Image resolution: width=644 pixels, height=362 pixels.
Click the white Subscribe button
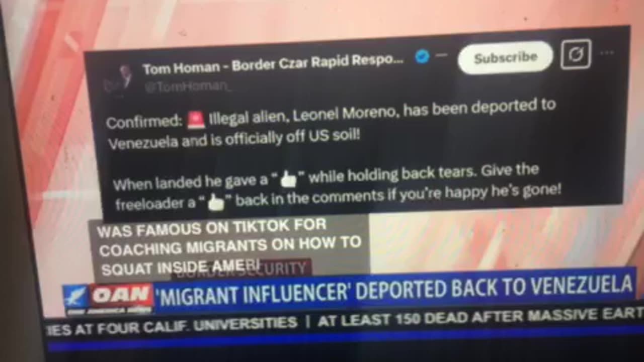(505, 58)
